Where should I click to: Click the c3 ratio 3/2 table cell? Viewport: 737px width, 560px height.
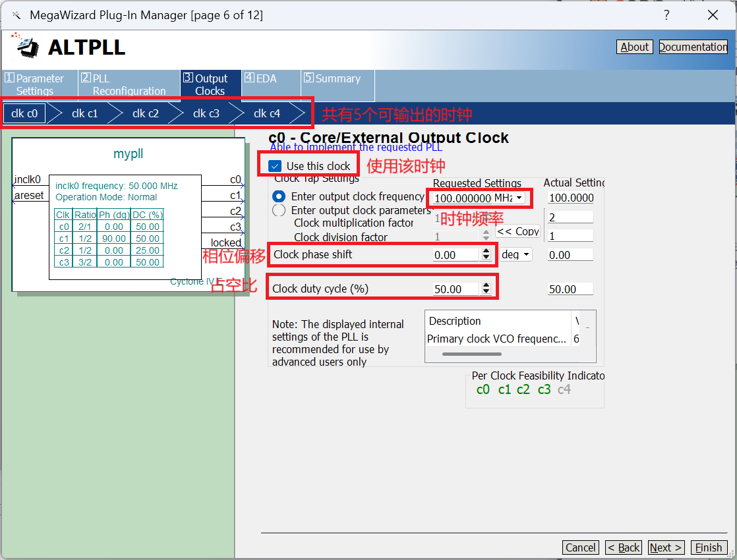point(85,262)
